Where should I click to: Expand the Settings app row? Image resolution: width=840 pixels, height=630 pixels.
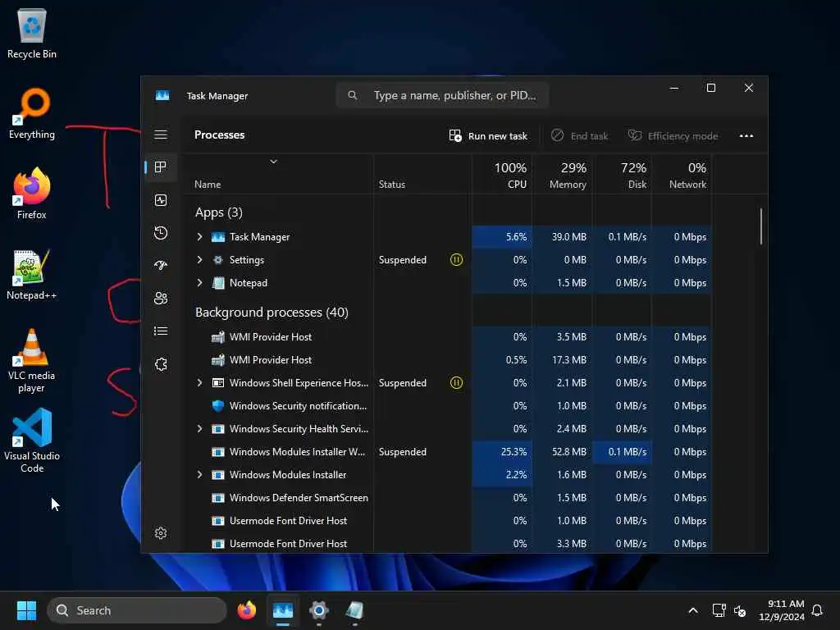point(200,260)
